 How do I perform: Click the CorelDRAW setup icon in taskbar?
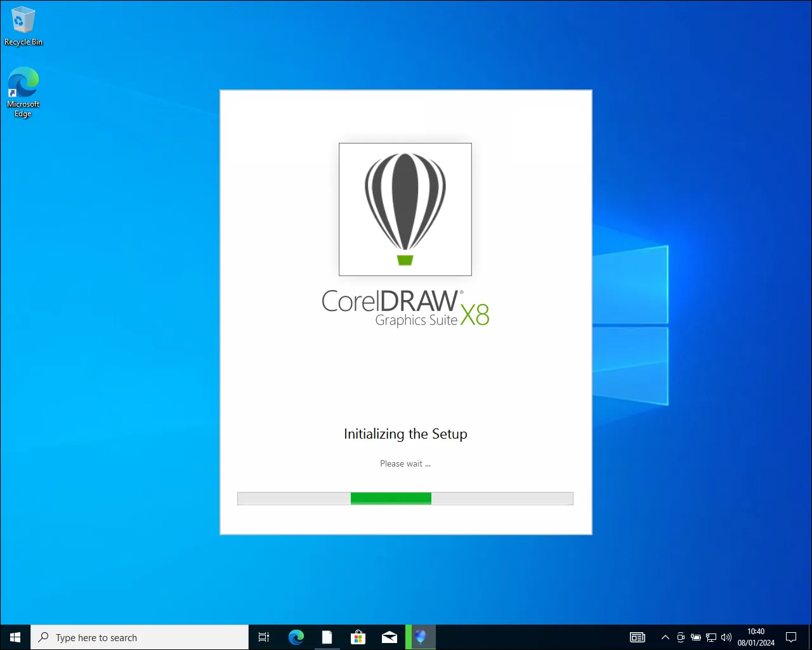(420, 637)
